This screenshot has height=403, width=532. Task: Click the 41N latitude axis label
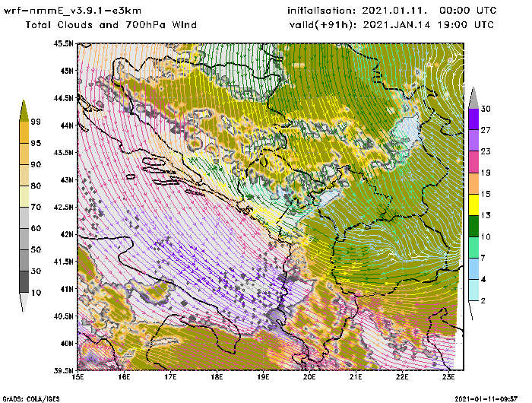67,289
